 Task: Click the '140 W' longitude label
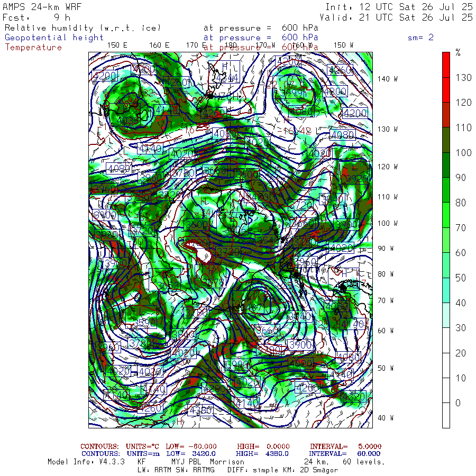(388, 79)
